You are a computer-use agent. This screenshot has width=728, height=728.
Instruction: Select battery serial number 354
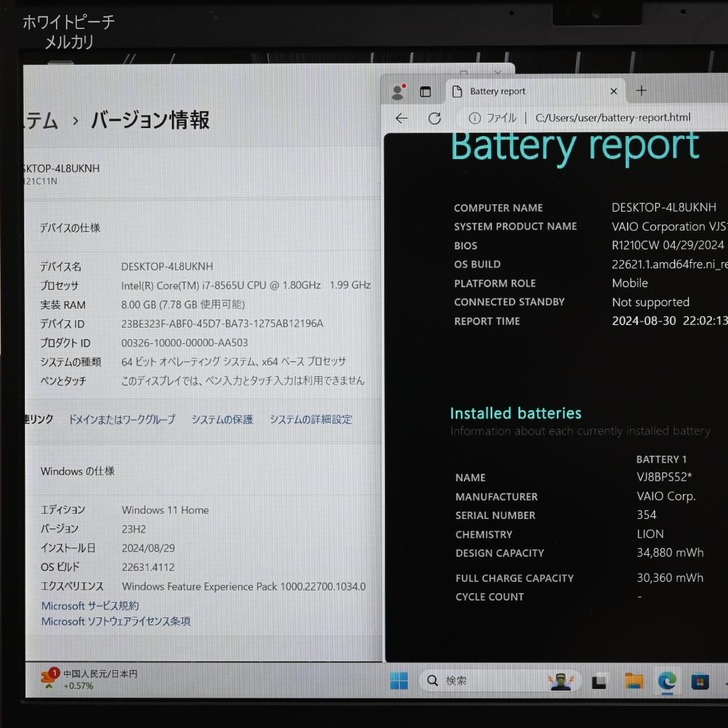(646, 515)
